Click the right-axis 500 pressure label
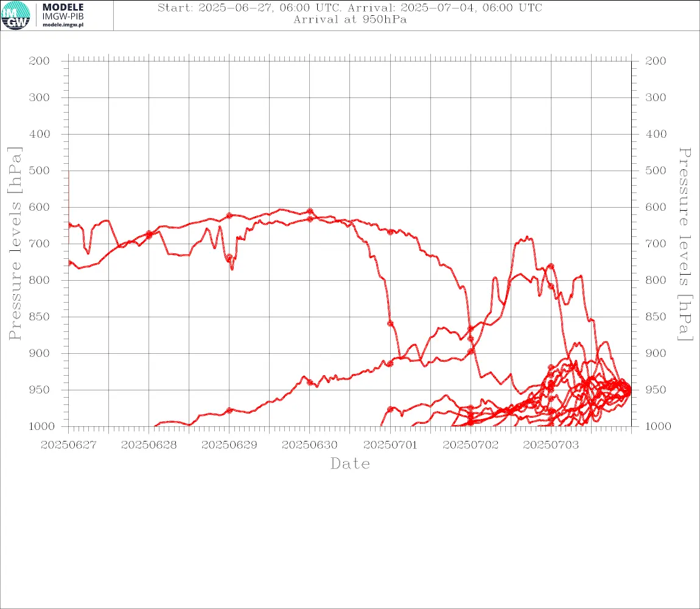The image size is (700, 609). [656, 171]
